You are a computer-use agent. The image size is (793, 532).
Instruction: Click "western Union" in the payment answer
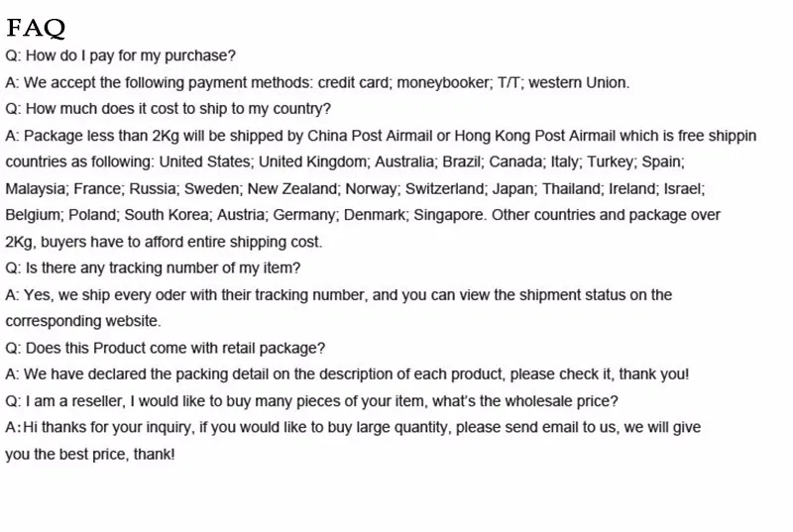pos(579,83)
